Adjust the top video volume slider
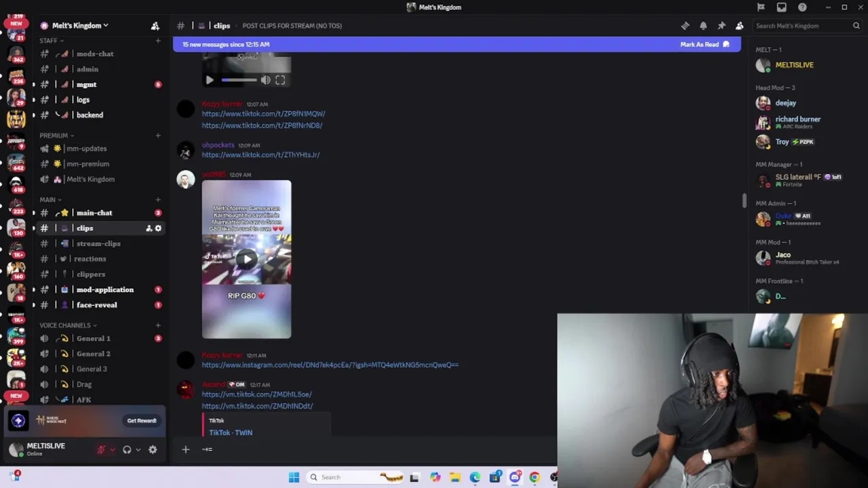Viewport: 868px width, 488px height. [x=239, y=80]
